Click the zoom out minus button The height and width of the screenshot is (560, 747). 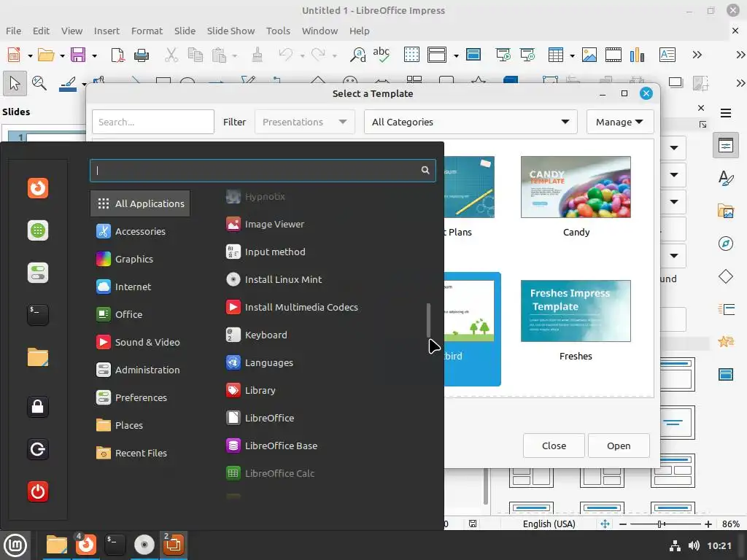click(623, 524)
